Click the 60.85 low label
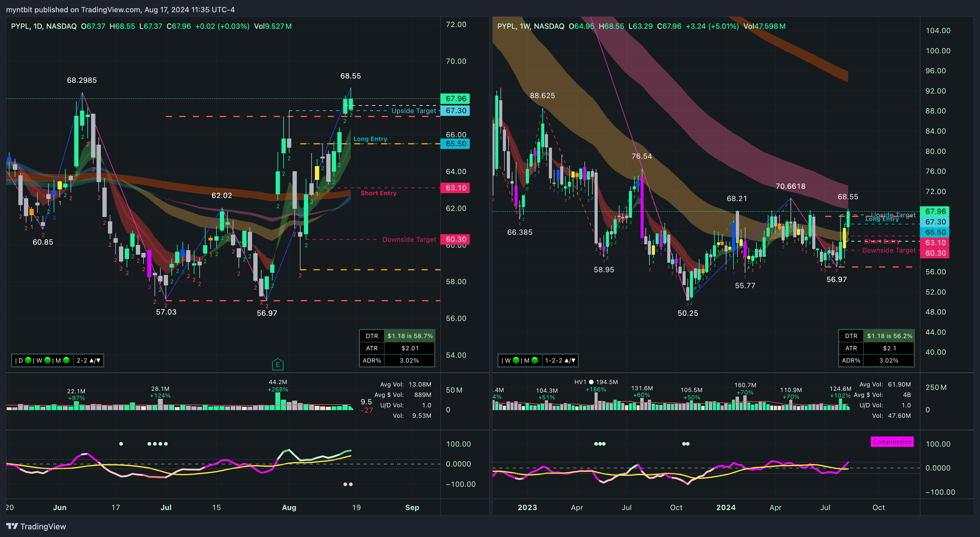 coord(43,242)
